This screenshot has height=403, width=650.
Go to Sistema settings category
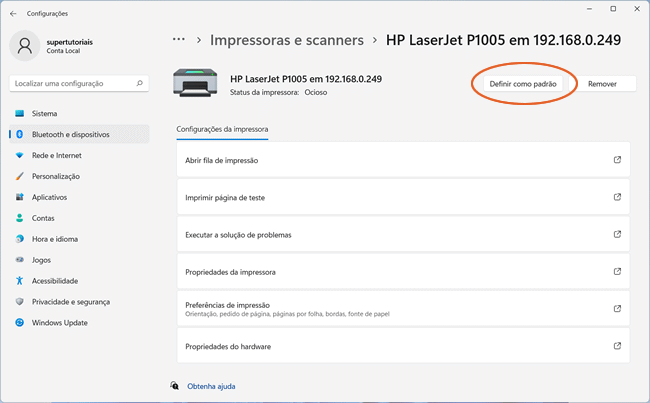click(x=44, y=113)
